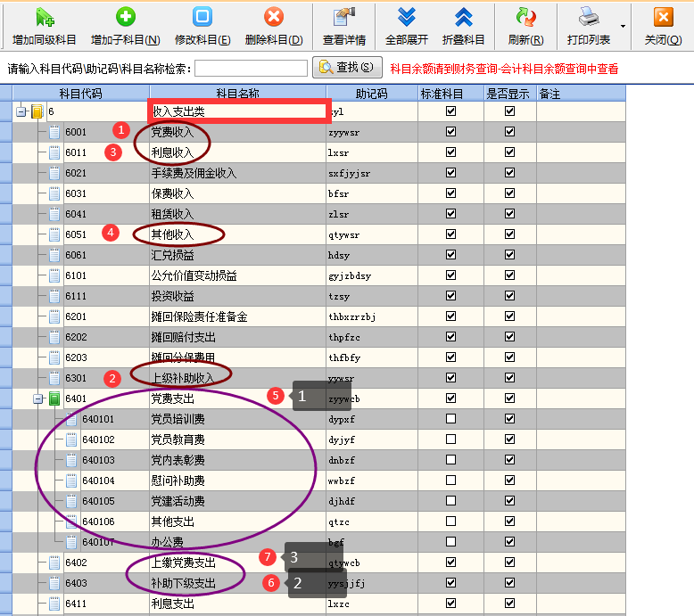Click the document icon of row 6001
This screenshot has width=694, height=616.
point(54,132)
